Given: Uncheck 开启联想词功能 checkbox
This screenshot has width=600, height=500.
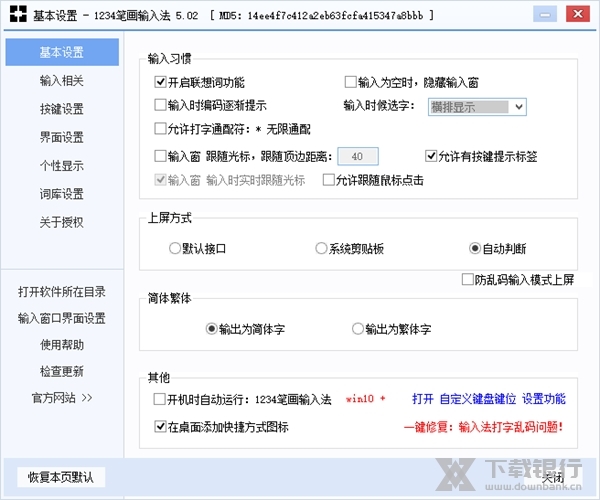Looking at the screenshot, I should pos(160,82).
